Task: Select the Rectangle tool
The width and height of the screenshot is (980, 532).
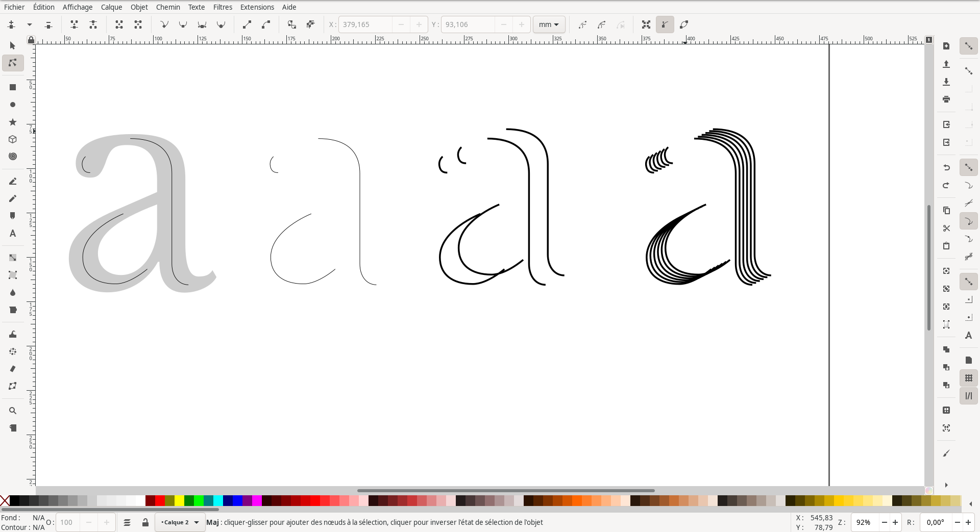Action: 13,87
